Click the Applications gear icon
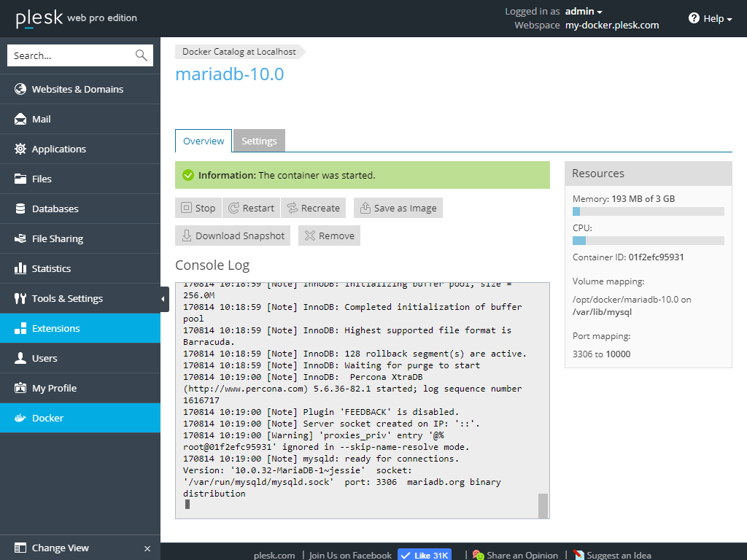 (20, 149)
